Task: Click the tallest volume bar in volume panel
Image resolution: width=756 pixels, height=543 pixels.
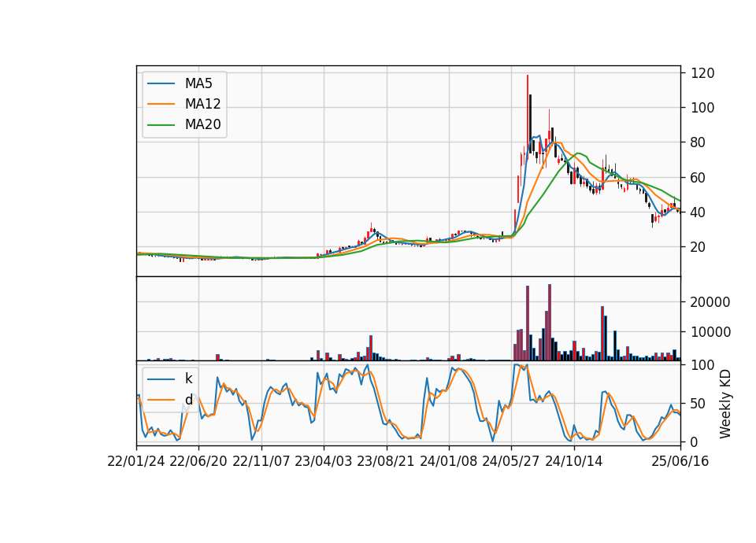Action: coord(550,323)
